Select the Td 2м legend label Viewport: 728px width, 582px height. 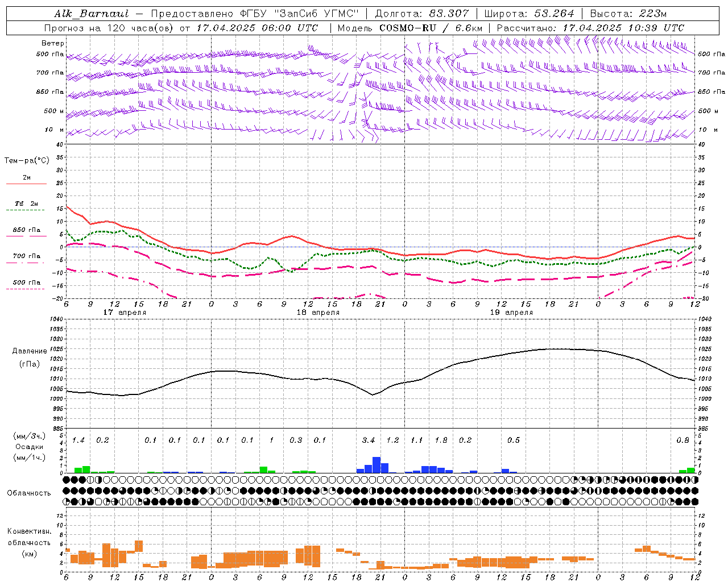(26, 203)
